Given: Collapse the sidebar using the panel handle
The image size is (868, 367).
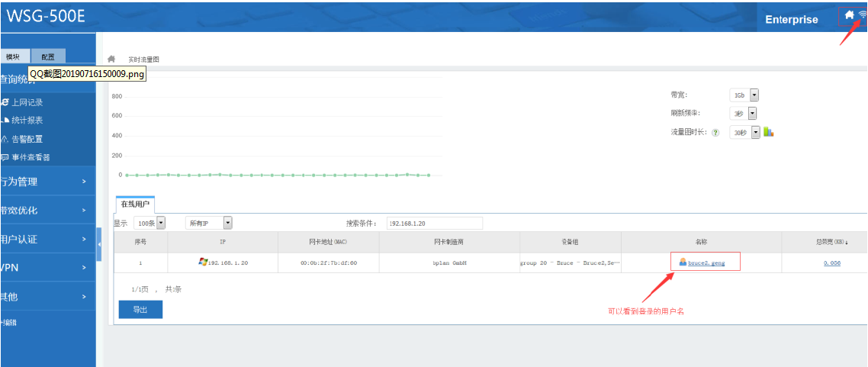Looking at the screenshot, I should tap(99, 243).
